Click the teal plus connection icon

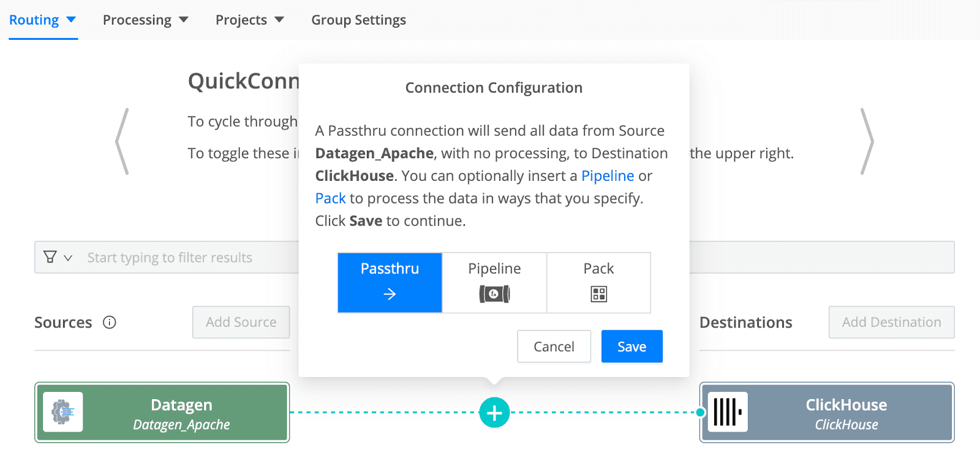pyautogui.click(x=494, y=413)
